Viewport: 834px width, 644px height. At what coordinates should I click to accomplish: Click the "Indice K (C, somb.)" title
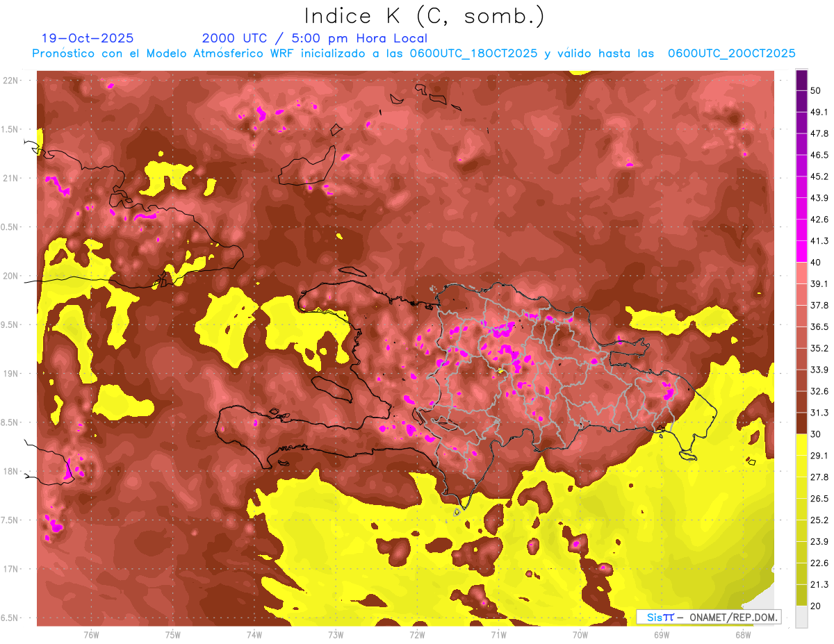[425, 16]
